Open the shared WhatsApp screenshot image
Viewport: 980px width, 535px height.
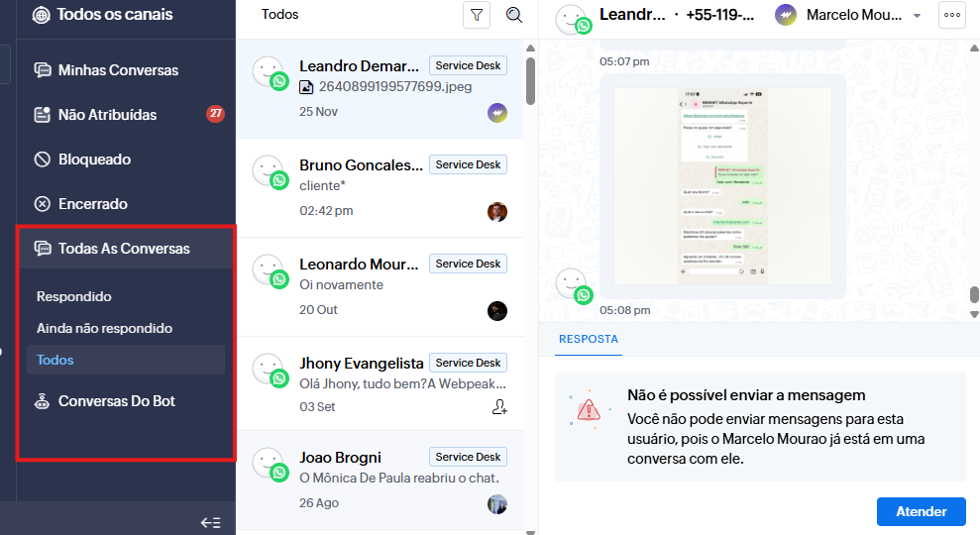pyautogui.click(x=728, y=185)
